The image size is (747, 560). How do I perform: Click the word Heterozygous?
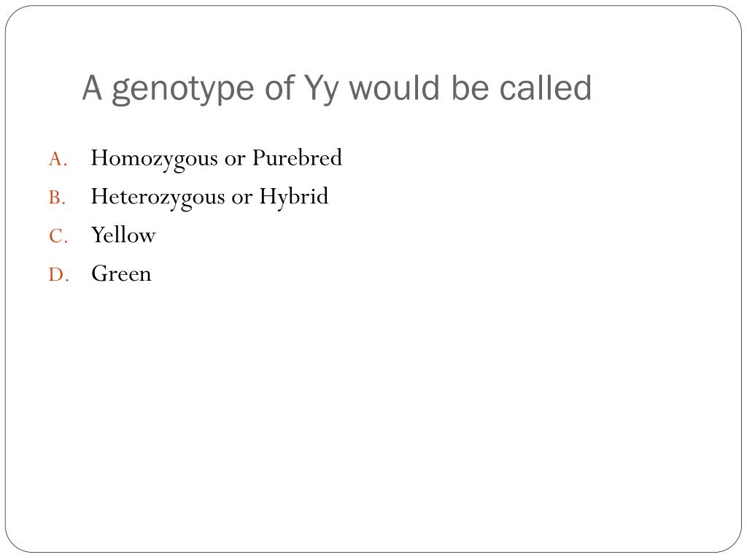(158, 198)
